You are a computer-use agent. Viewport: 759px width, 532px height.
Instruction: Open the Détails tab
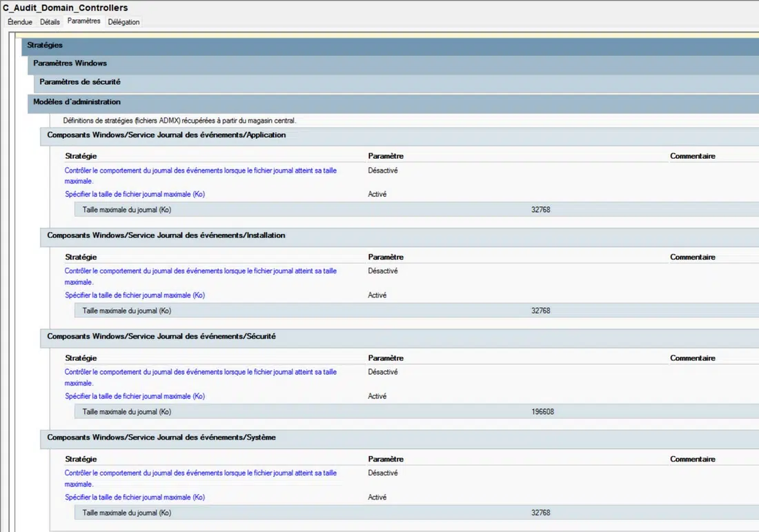click(50, 22)
